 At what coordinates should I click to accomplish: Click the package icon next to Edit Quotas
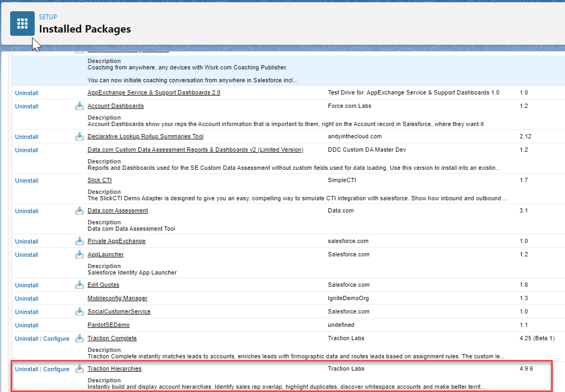point(79,285)
